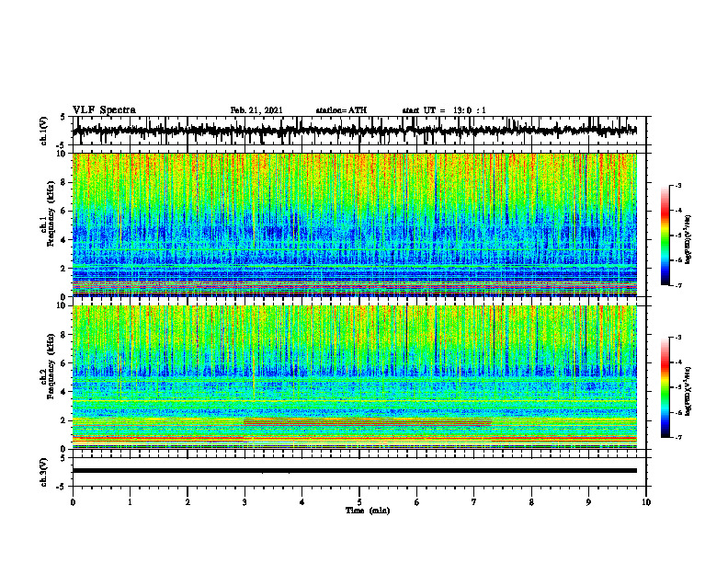This screenshot has width=728, height=563.
Task: Click the ch.1 frequency axis "6" tick label
Action: point(64,211)
